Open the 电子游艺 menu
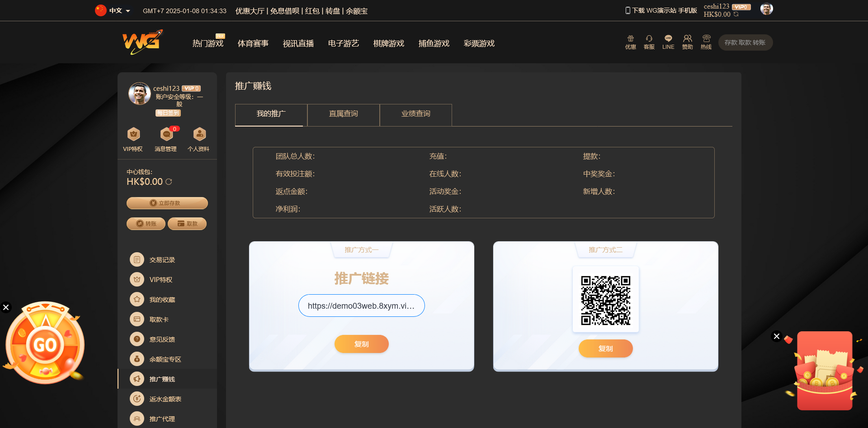Image resolution: width=868 pixels, height=428 pixels. click(x=343, y=43)
